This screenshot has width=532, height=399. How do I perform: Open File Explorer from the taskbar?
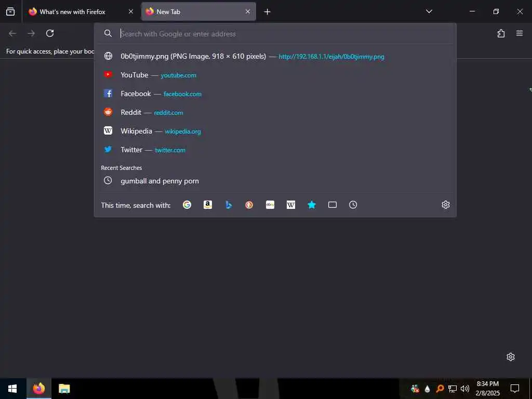tap(64, 389)
